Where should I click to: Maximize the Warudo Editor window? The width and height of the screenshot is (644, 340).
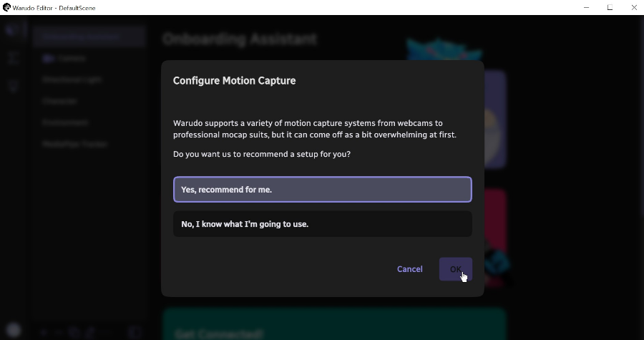pos(610,7)
